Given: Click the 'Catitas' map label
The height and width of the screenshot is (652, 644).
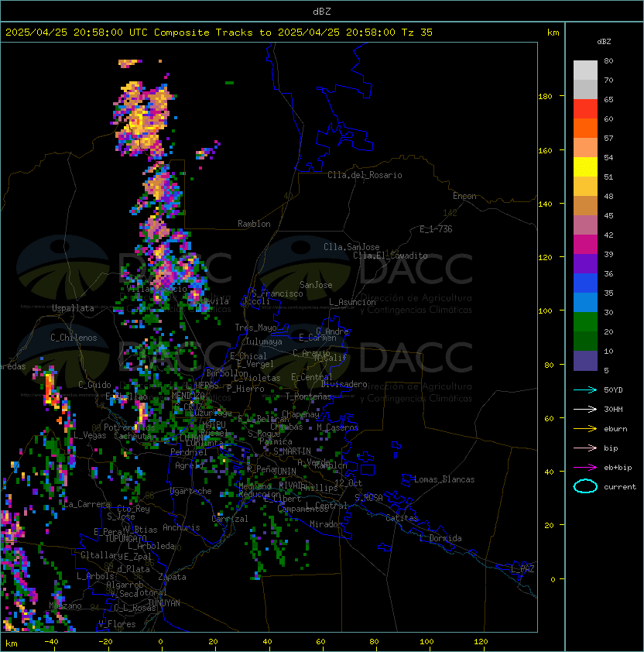Looking at the screenshot, I should (402, 518).
